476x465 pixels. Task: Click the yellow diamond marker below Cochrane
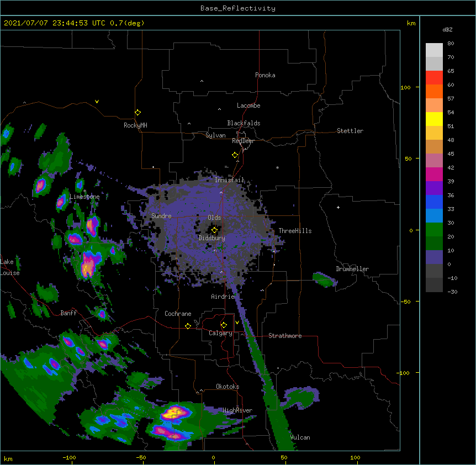[188, 326]
